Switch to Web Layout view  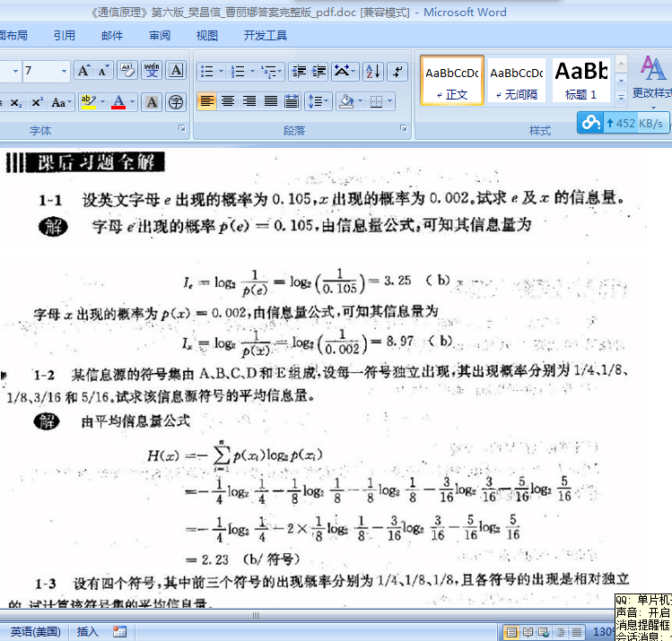click(x=544, y=632)
